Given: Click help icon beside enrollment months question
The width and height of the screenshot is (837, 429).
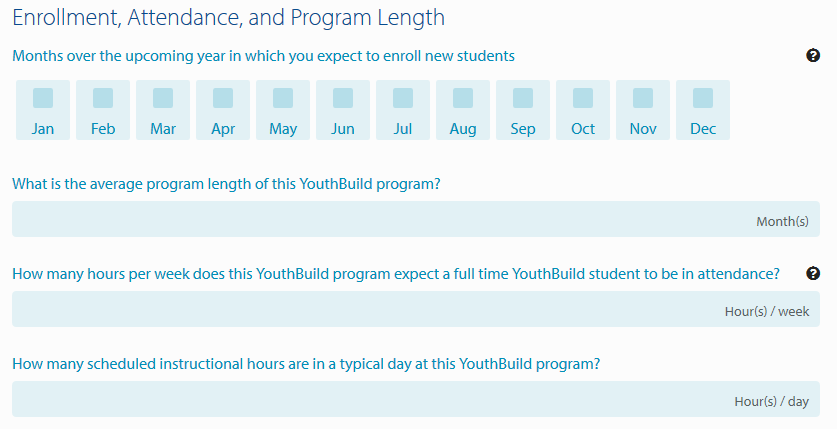Looking at the screenshot, I should point(813,56).
